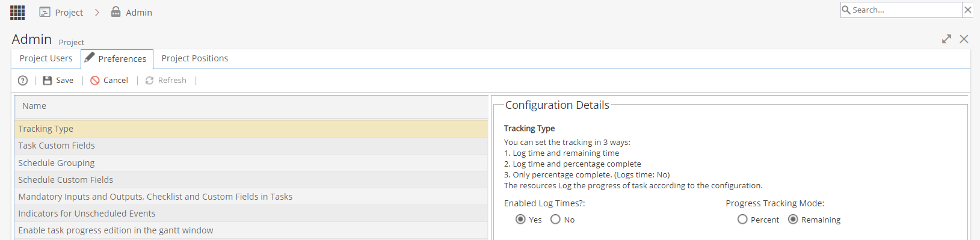Select the Schedule Grouping row

tap(251, 163)
